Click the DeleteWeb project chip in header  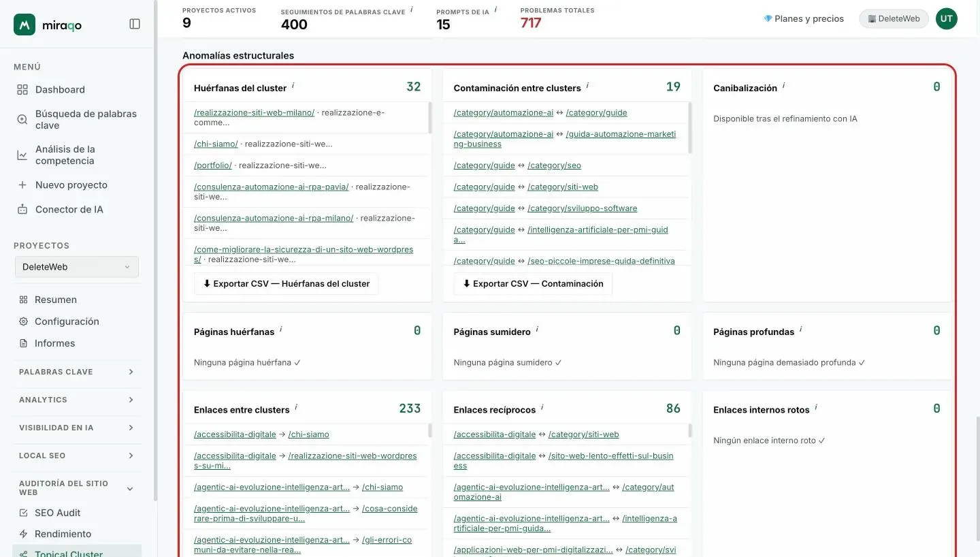click(x=894, y=18)
